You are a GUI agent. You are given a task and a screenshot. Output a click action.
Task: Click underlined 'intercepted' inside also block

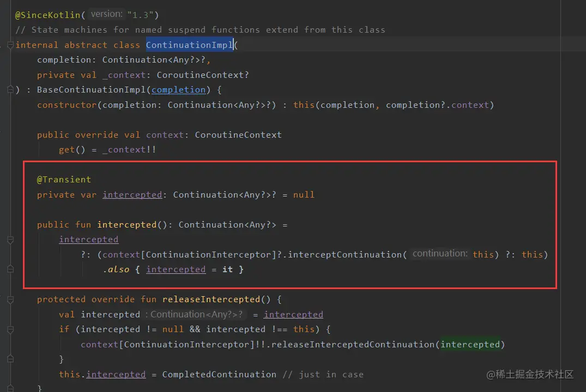click(176, 269)
